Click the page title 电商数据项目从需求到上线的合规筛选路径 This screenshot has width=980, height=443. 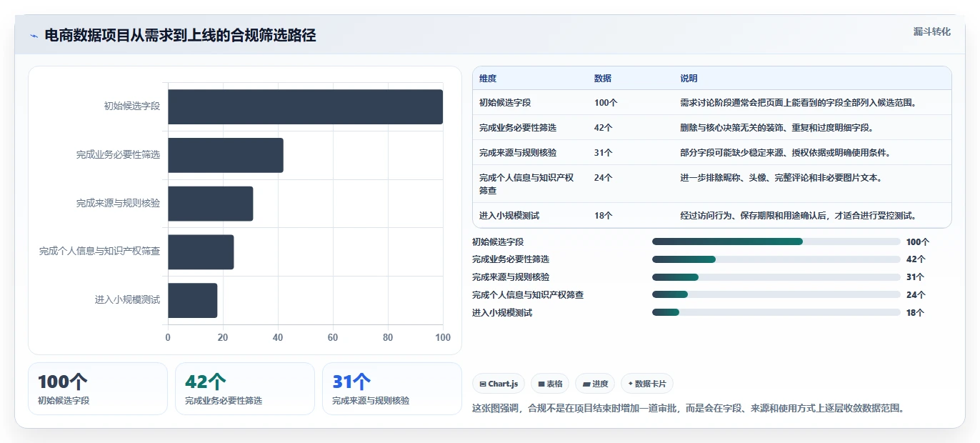coord(180,36)
